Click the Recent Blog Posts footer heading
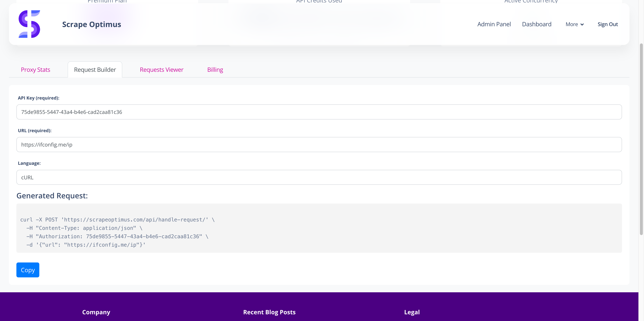644x321 pixels. pyautogui.click(x=269, y=312)
